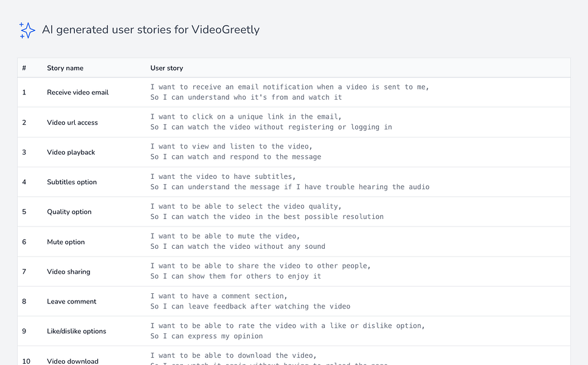
Task: Select the 'Quality option' story name
Action: 69,212
